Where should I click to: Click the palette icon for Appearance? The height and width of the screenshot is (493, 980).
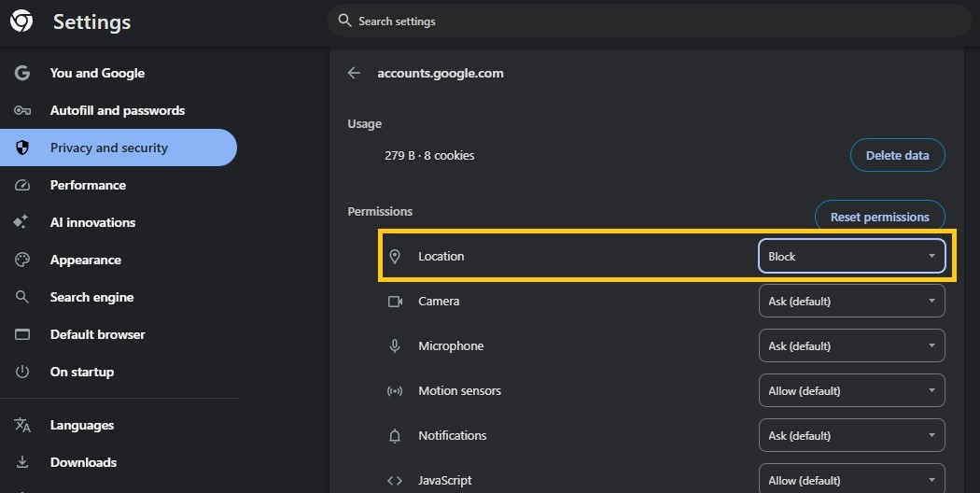(x=22, y=260)
